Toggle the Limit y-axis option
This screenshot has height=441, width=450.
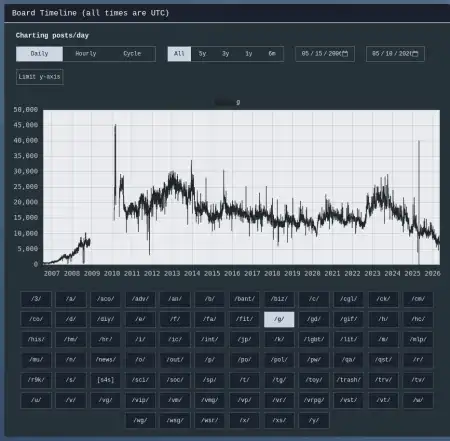[x=40, y=77]
